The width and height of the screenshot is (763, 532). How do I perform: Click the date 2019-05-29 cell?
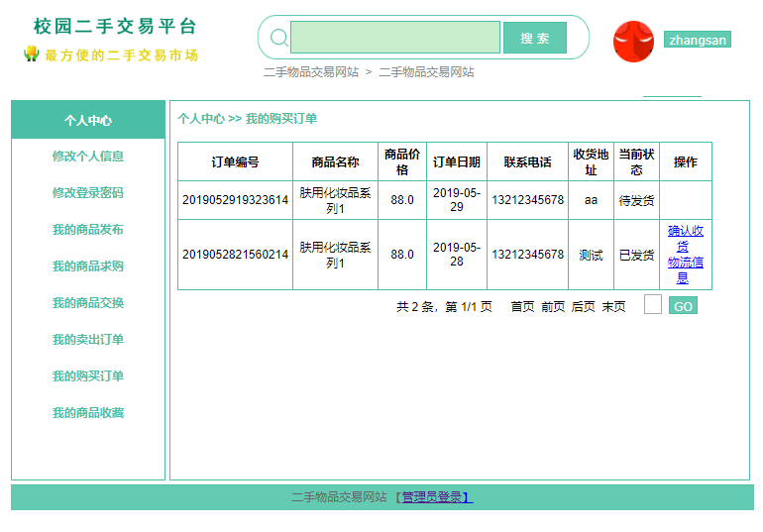457,200
